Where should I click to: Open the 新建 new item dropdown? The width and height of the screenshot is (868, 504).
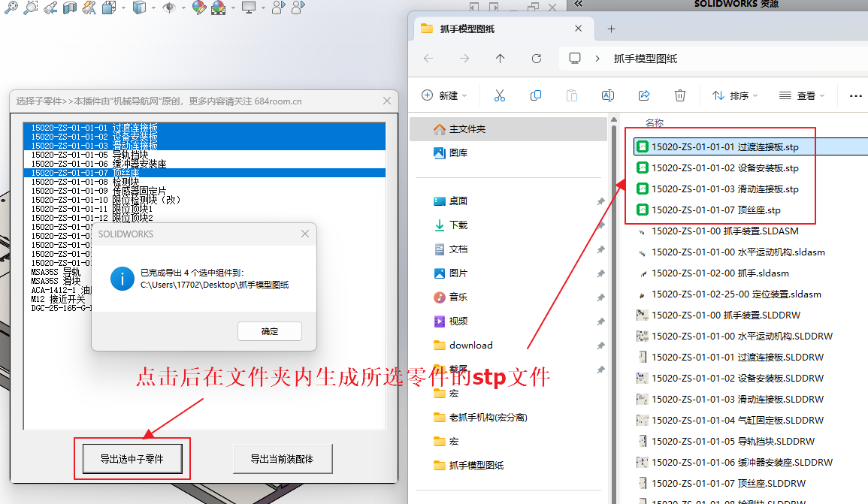[444, 95]
